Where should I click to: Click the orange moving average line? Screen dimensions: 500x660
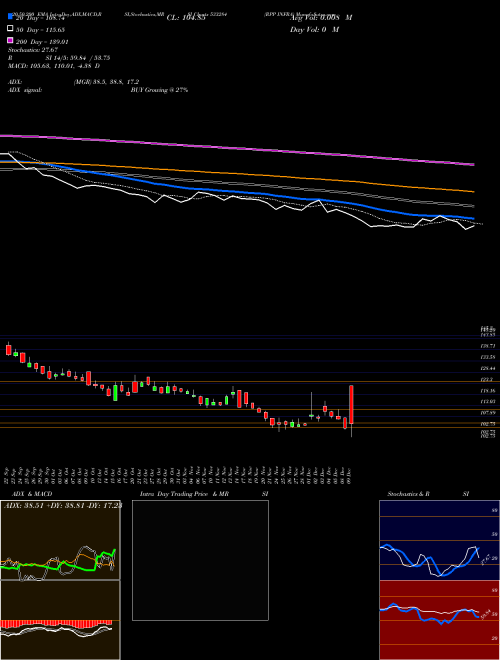pos(237,175)
